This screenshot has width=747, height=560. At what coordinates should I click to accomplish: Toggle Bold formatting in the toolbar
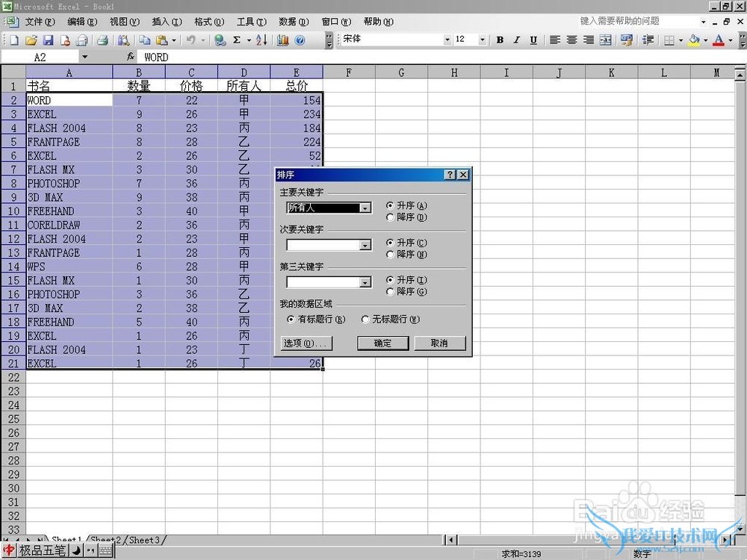click(500, 40)
